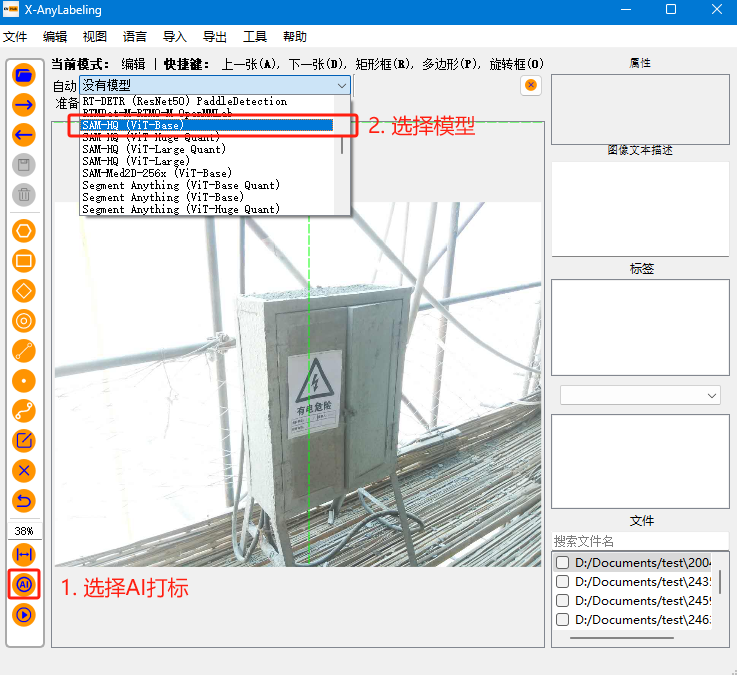Open the 帮助 menu

pyautogui.click(x=295, y=37)
